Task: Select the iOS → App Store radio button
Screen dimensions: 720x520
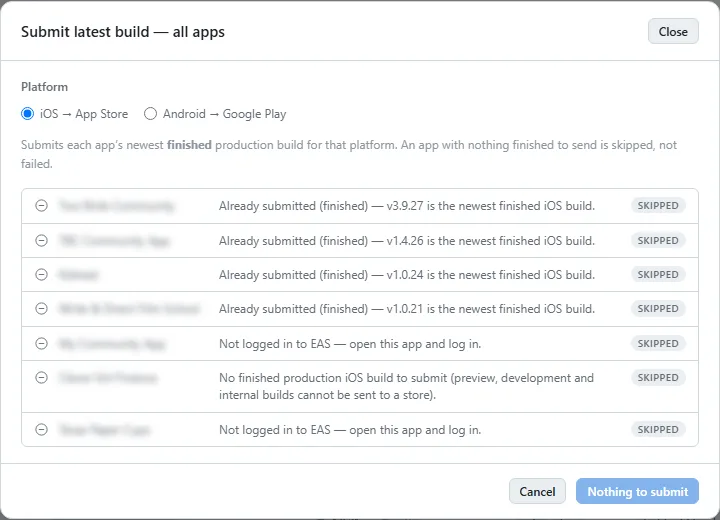Action: [x=28, y=113]
